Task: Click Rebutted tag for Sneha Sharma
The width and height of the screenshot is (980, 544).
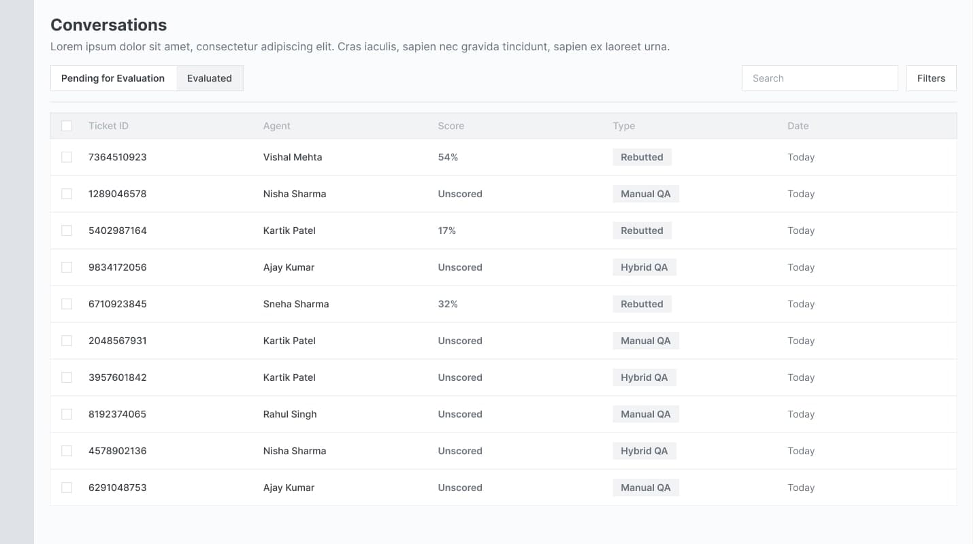Action: pos(642,304)
